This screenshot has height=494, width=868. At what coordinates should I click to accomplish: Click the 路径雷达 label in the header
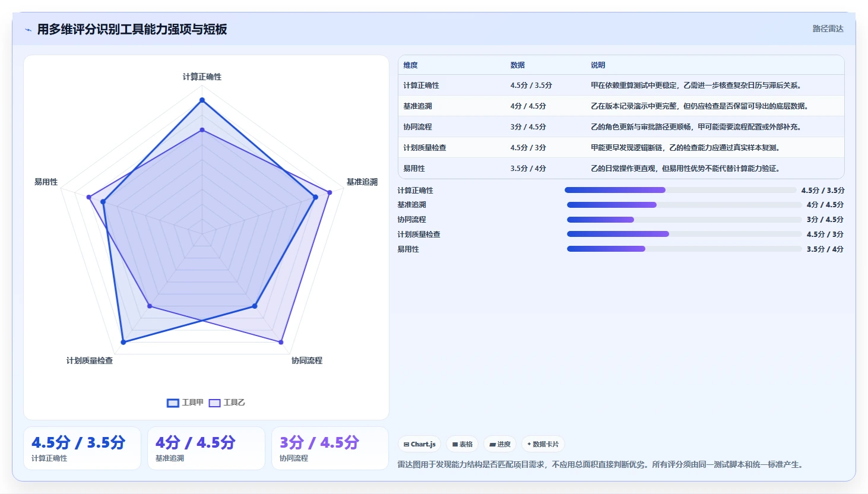point(828,28)
